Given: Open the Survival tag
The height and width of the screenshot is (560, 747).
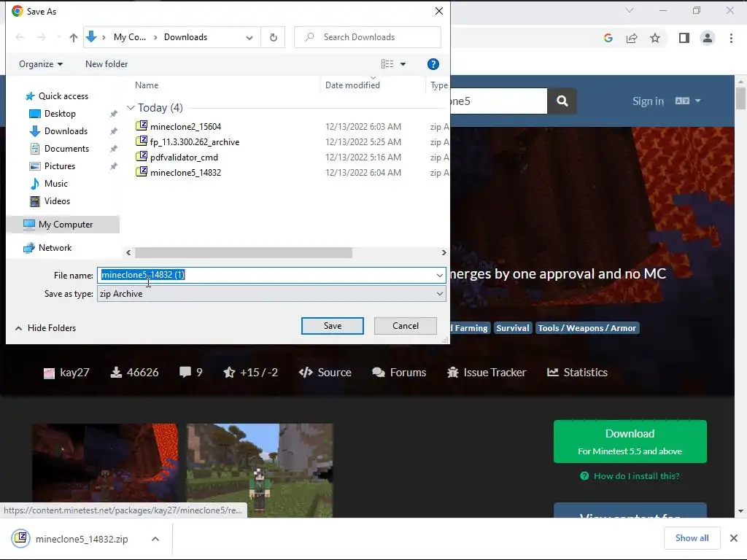Looking at the screenshot, I should (513, 328).
